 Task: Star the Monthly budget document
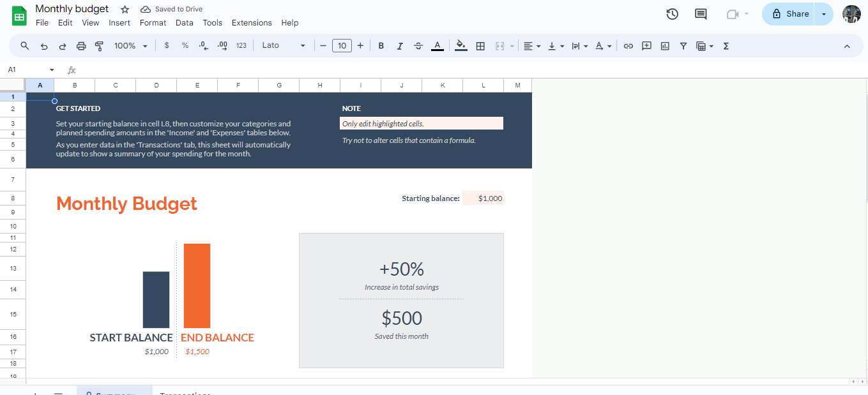pos(125,10)
